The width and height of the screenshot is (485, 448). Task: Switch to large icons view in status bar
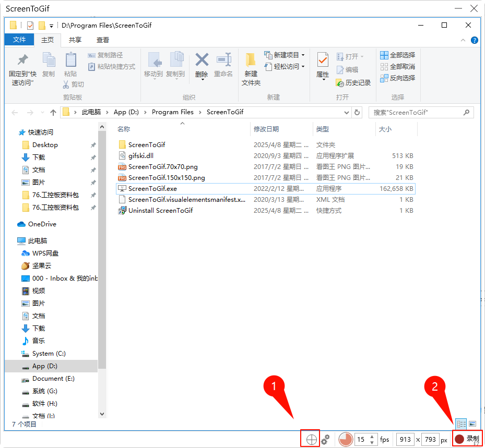(x=472, y=423)
